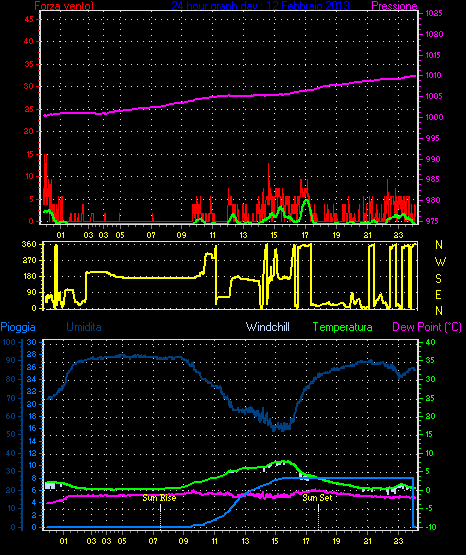
Task: Select the 'Umidita' legend label
Action: pos(84,327)
